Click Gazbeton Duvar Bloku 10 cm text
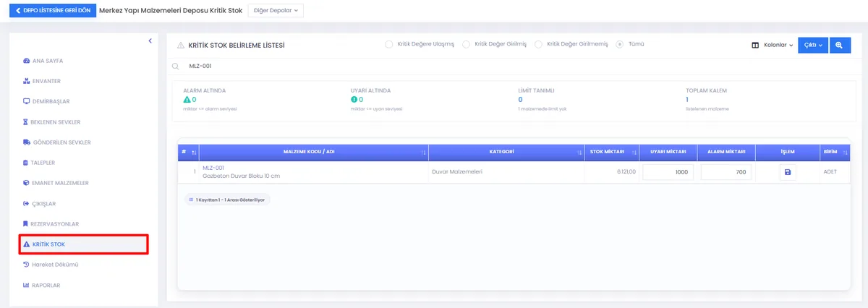Screen dimensions: 868x308 [x=241, y=176]
